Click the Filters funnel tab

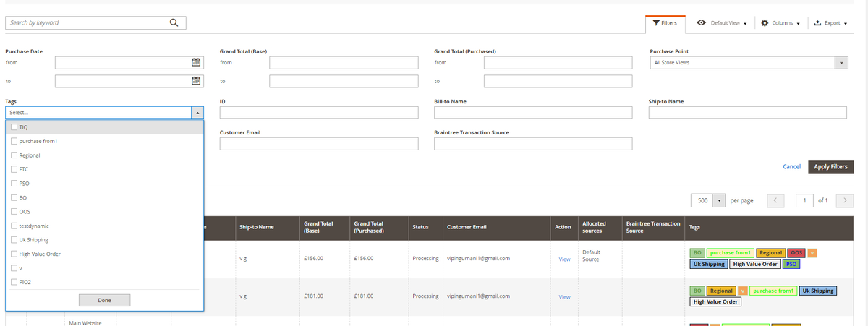click(665, 23)
